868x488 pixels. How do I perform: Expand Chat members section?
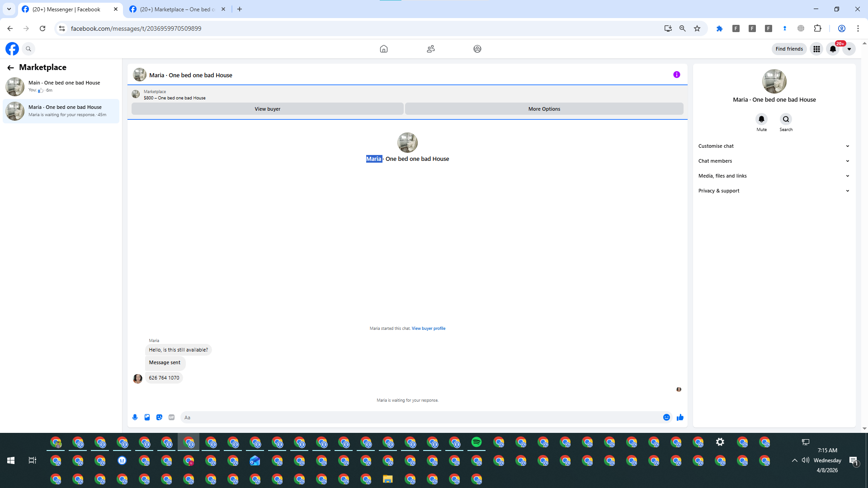pos(774,161)
